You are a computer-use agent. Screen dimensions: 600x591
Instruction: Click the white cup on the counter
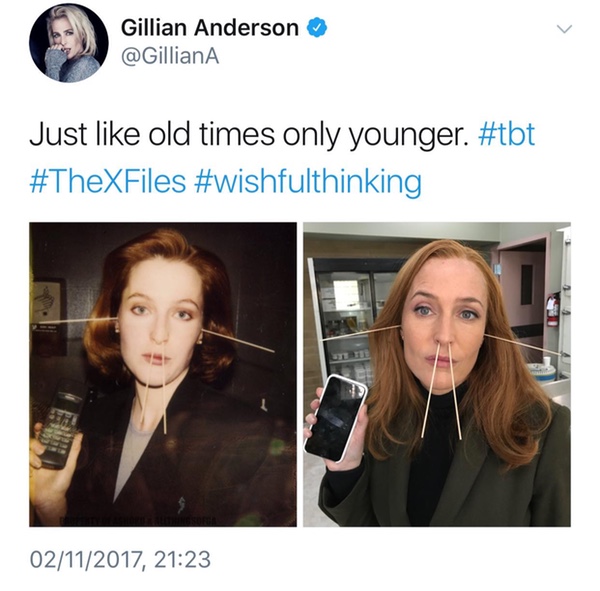(x=546, y=361)
